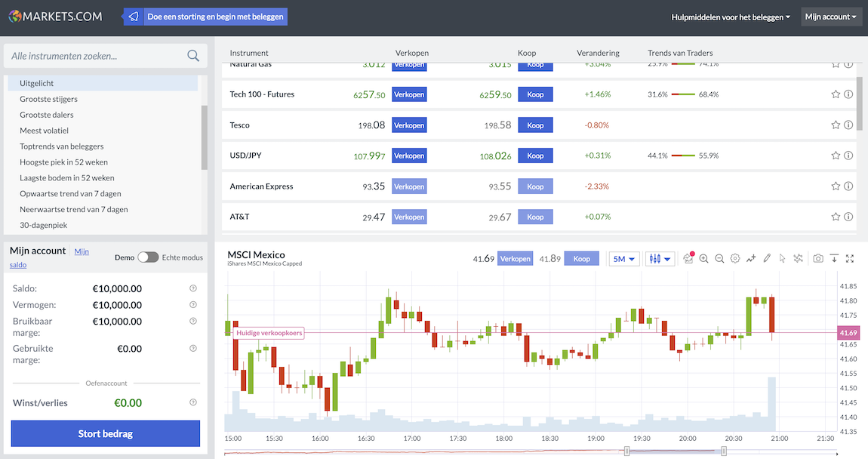This screenshot has height=459, width=868.
Task: Click Verkopen for Tech 100 - Futures
Action: [x=409, y=94]
